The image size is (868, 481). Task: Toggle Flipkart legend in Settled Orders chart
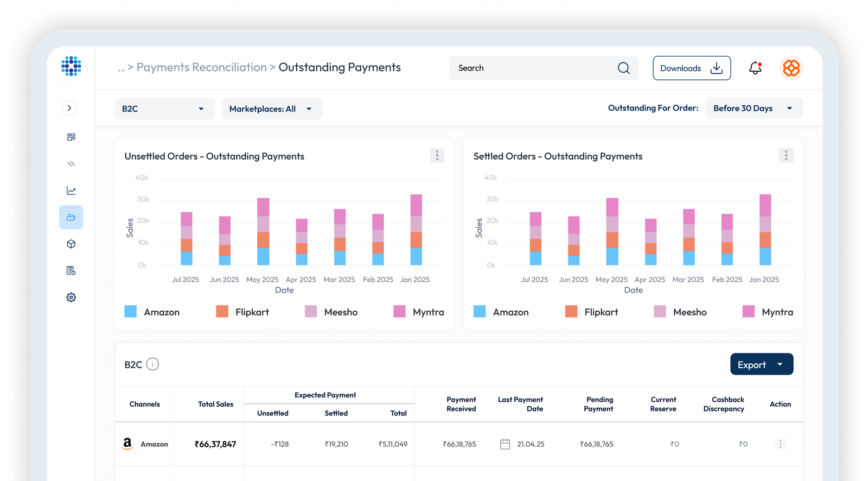pyautogui.click(x=591, y=312)
